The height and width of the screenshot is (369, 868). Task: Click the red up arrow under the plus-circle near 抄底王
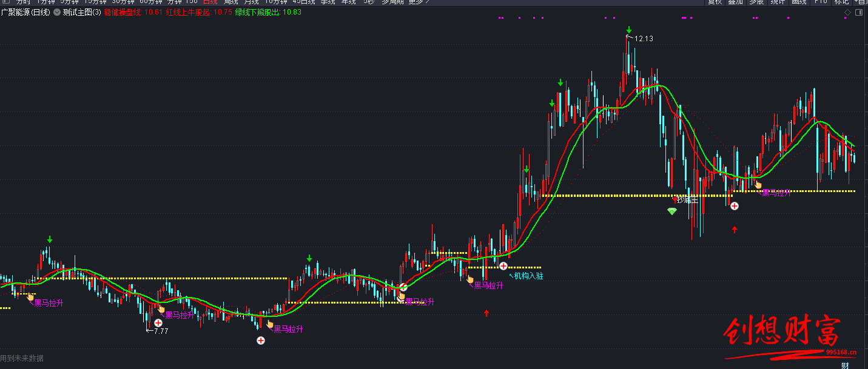point(735,229)
